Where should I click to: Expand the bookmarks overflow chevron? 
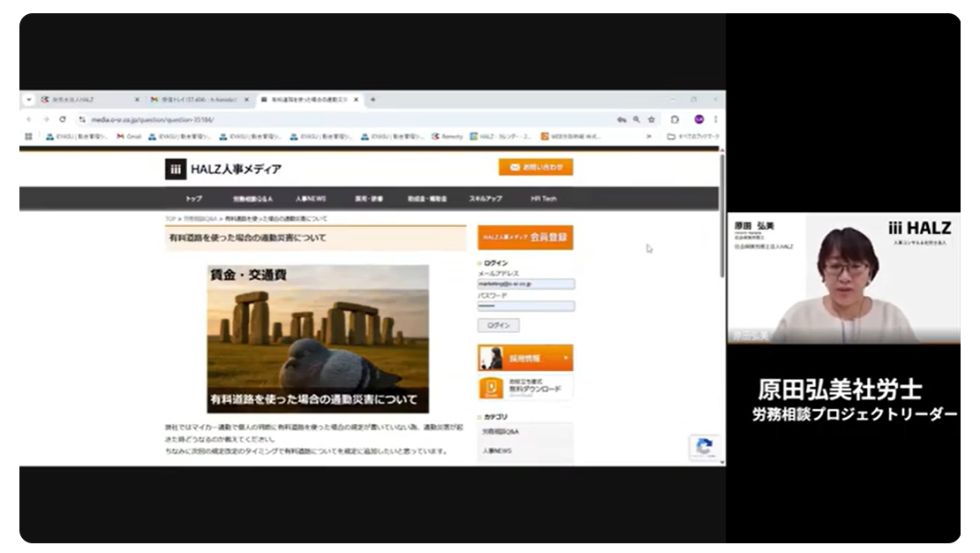click(649, 137)
